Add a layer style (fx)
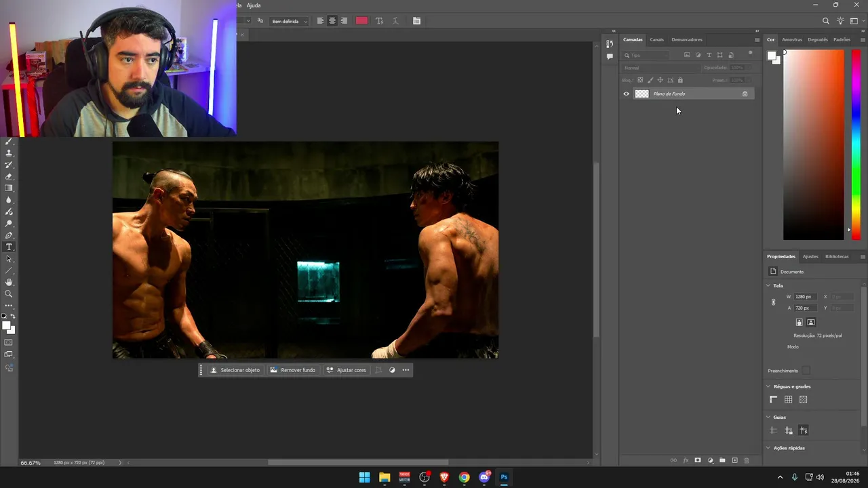868x488 pixels. (686, 460)
